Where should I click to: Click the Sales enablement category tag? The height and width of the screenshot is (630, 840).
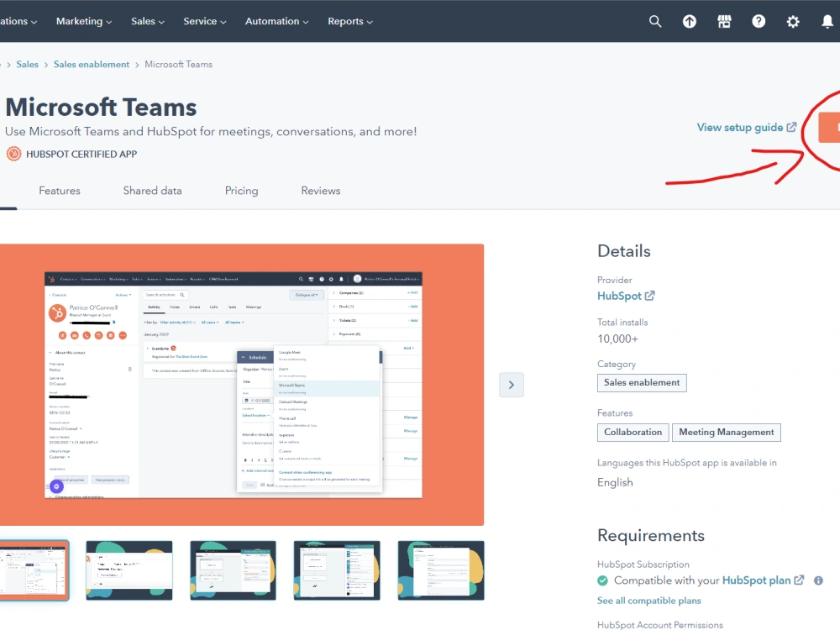click(x=642, y=382)
